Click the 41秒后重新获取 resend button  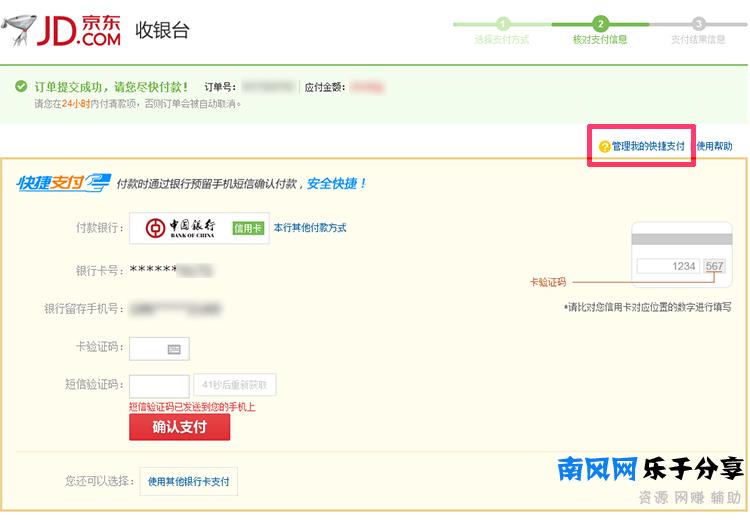(x=235, y=385)
